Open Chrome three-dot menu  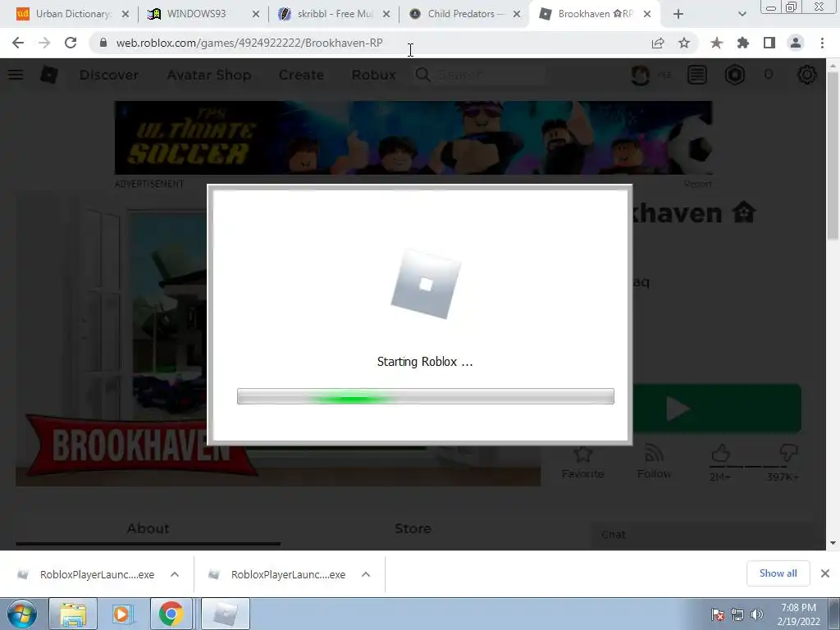(822, 43)
